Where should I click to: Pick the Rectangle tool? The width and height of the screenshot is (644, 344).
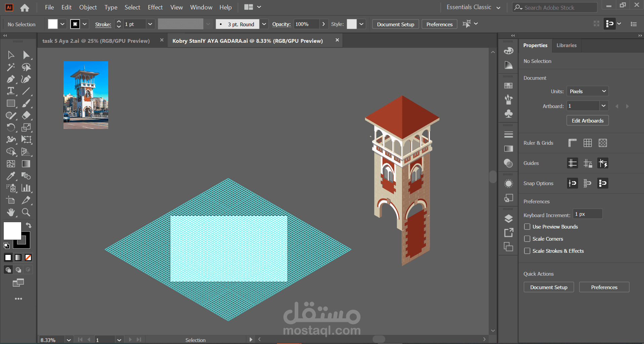11,103
